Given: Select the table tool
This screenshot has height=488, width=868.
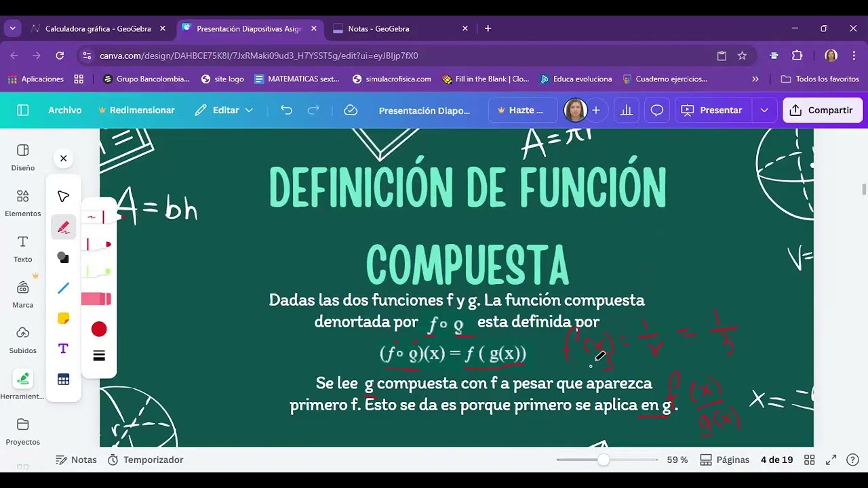Looking at the screenshot, I should pos(63,380).
